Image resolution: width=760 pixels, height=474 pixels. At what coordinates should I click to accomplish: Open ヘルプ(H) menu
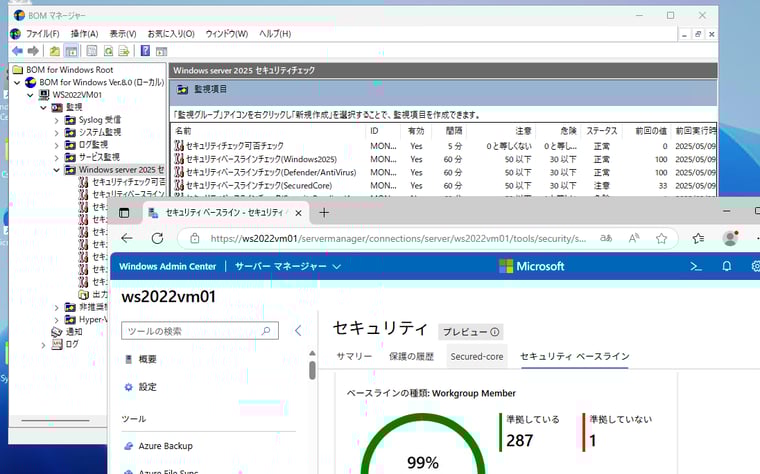275,33
